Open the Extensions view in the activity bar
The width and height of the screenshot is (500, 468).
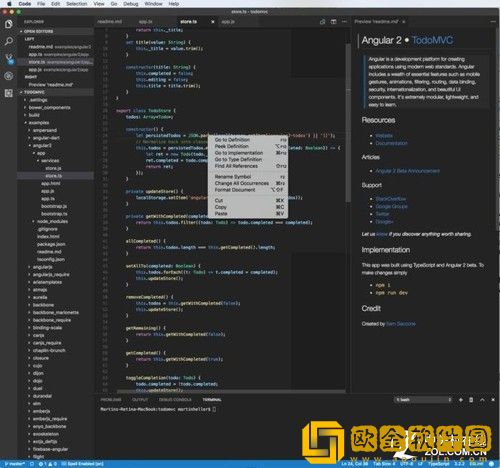(9, 93)
